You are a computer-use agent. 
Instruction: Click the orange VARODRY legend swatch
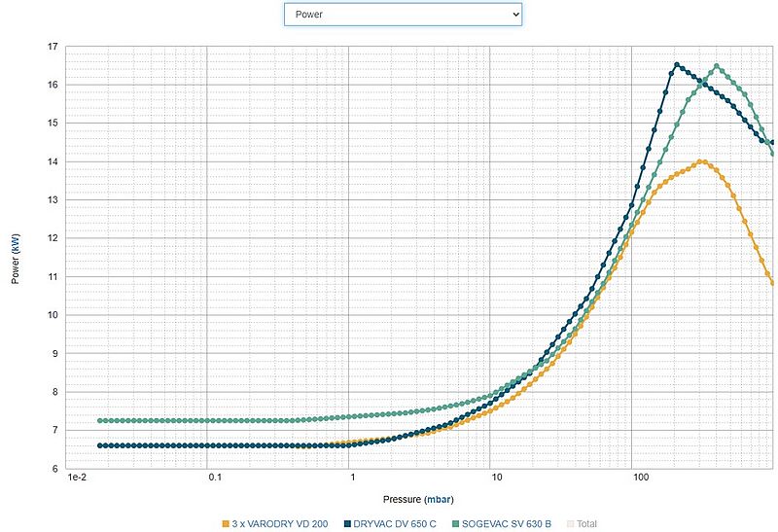[x=227, y=523]
